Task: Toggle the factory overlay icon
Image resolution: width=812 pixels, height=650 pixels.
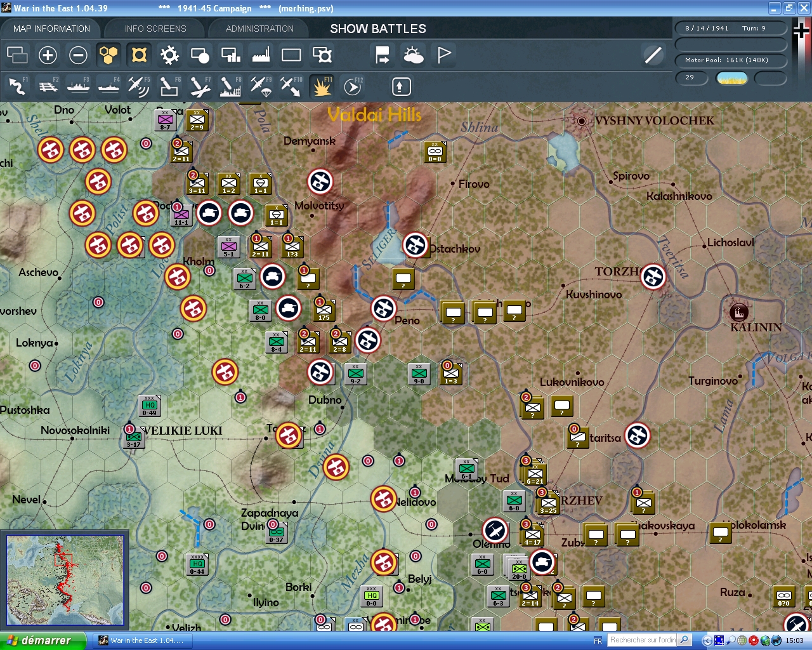Action: pos(261,55)
